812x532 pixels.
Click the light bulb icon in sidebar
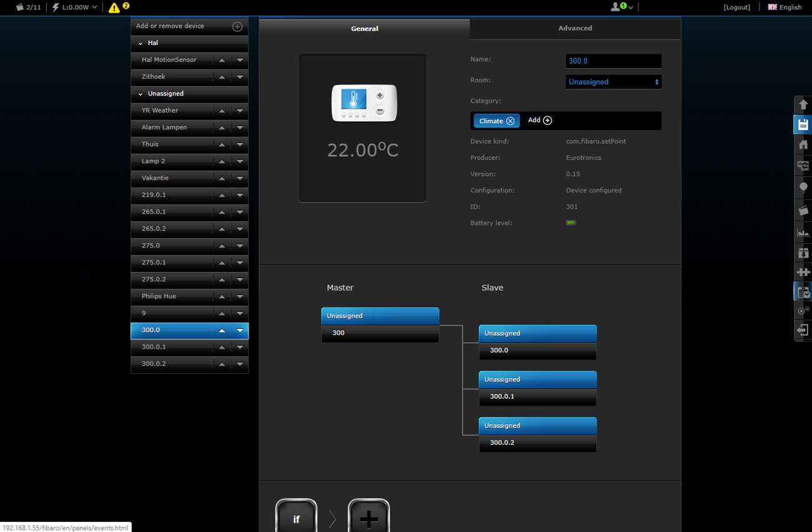[803, 187]
